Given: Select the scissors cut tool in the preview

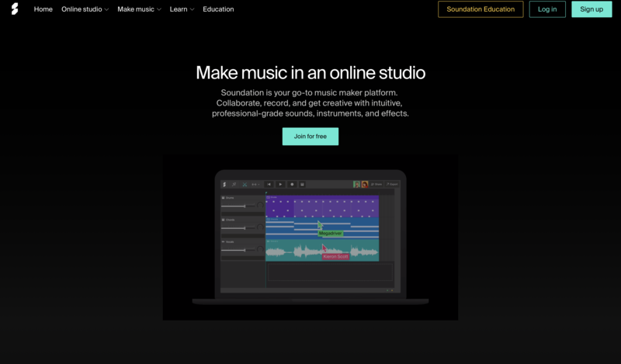Looking at the screenshot, I should (245, 185).
